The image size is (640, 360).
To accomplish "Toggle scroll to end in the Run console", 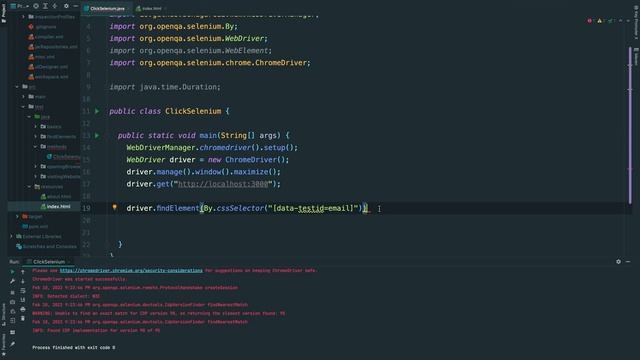I will [23, 300].
